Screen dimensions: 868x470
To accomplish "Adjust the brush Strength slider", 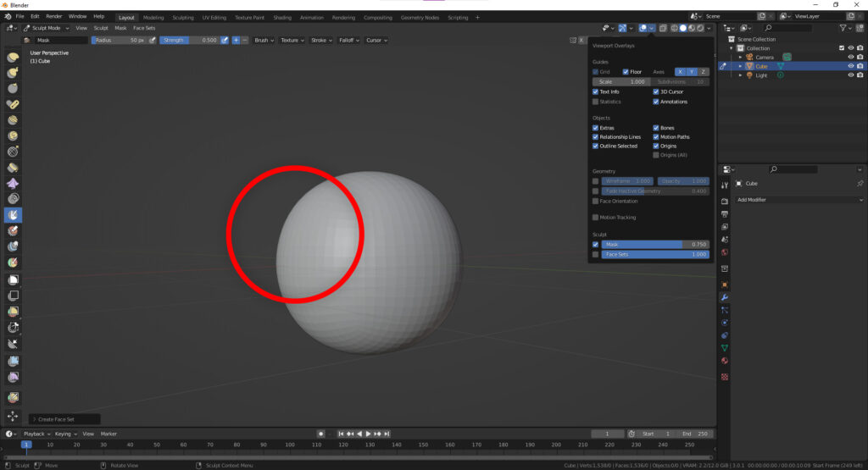I will click(x=189, y=40).
